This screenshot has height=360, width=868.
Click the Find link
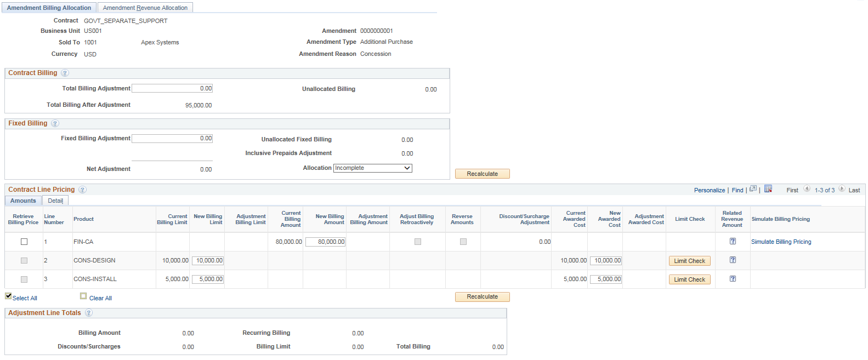737,190
